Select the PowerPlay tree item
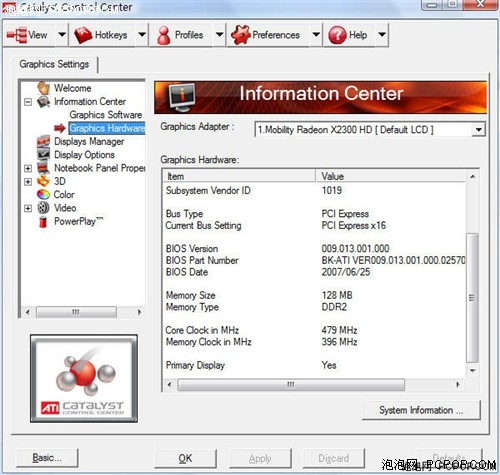Screen dimensions: 500x475 tap(79, 221)
